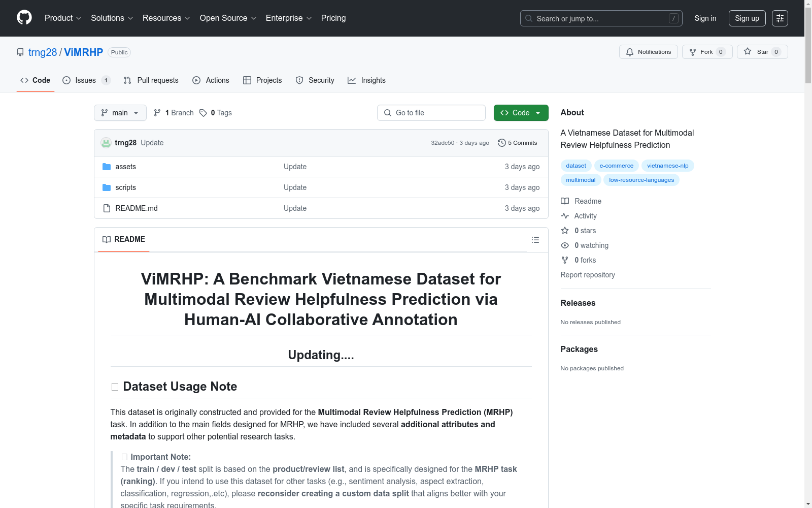
Task: Click the Sign in link
Action: (x=705, y=18)
